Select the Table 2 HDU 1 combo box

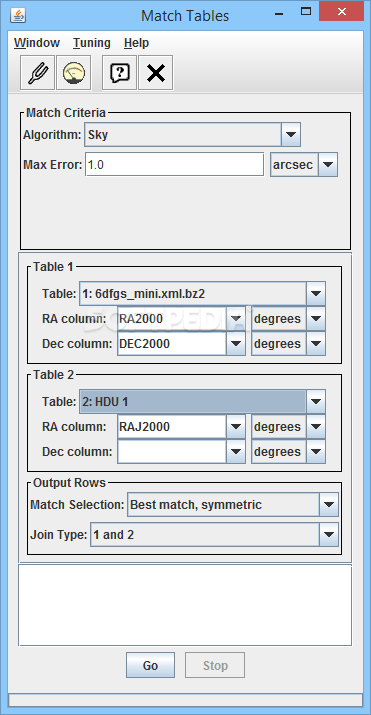pyautogui.click(x=202, y=402)
